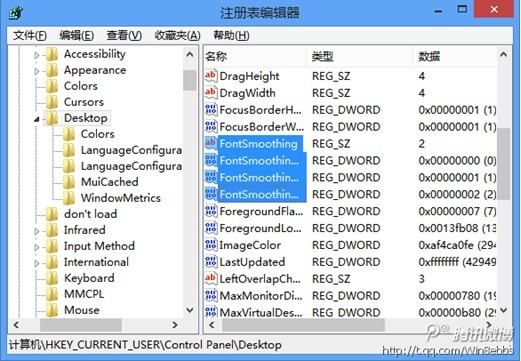The width and height of the screenshot is (521, 361).
Task: Click the Registry Editor title bar icon
Action: click(15, 13)
